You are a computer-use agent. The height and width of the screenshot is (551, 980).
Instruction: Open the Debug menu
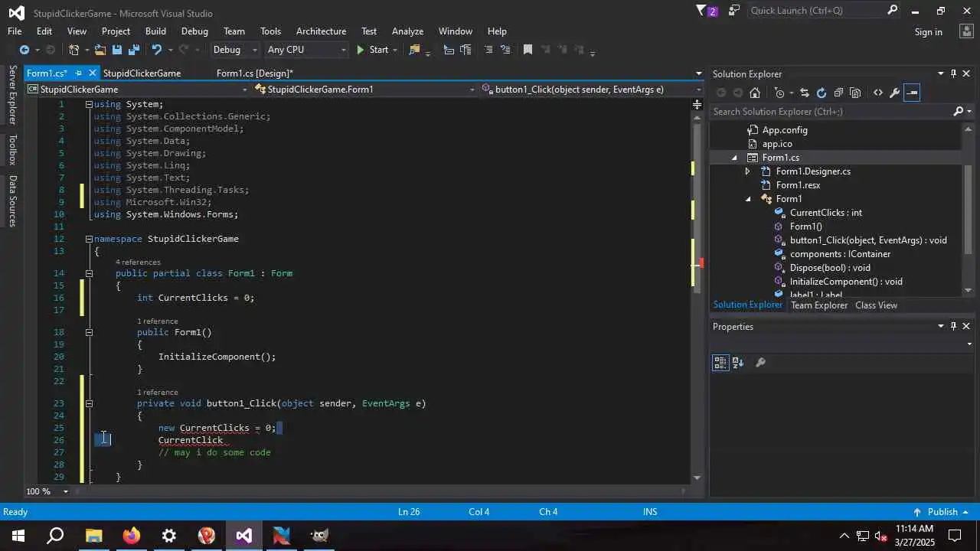click(x=194, y=31)
